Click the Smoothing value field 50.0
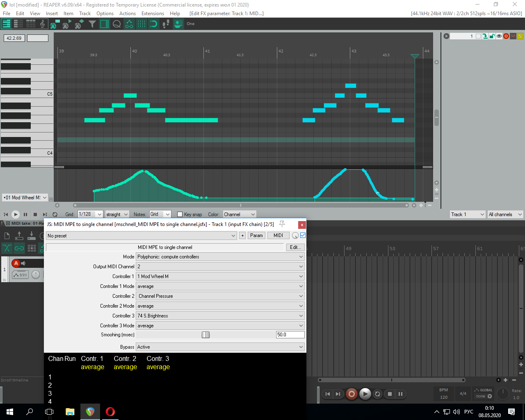The width and height of the screenshot is (525, 420). 290,335
